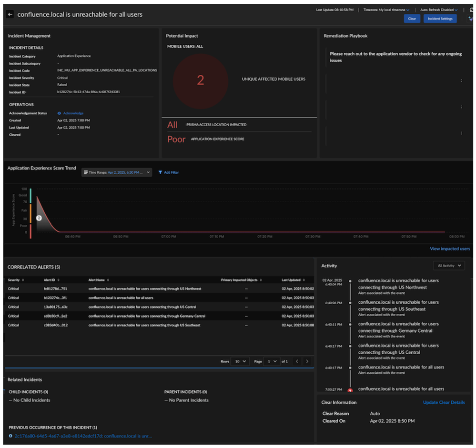Sort alerts by Last Updated column
The height and width of the screenshot is (448, 476).
(303, 280)
